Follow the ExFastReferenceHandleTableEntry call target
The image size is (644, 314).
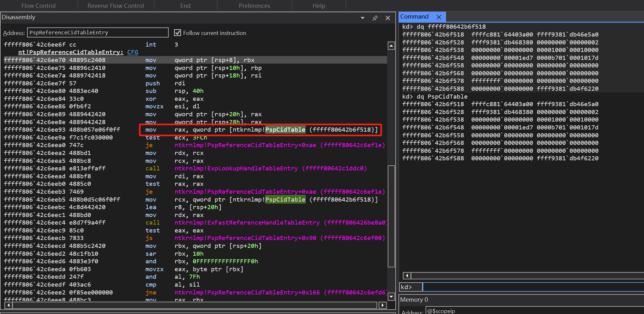(281, 223)
